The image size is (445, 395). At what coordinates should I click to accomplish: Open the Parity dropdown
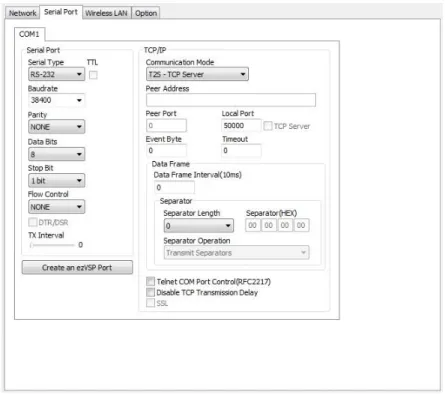(56, 127)
